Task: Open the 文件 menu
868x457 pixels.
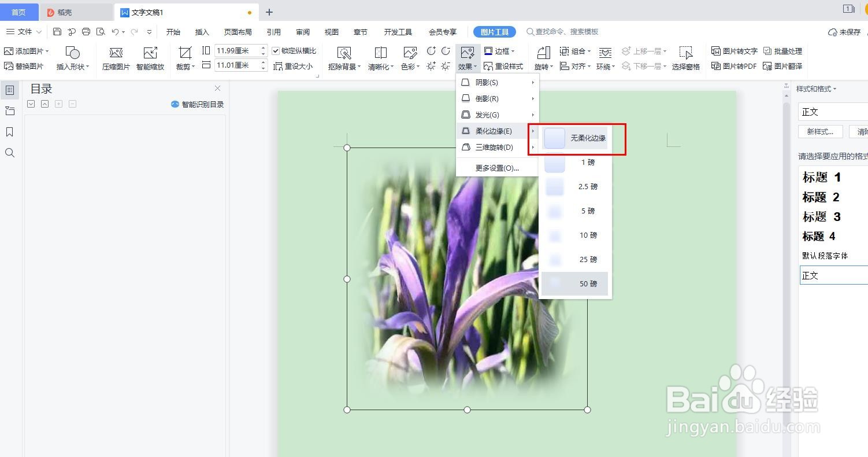Action: pos(24,32)
